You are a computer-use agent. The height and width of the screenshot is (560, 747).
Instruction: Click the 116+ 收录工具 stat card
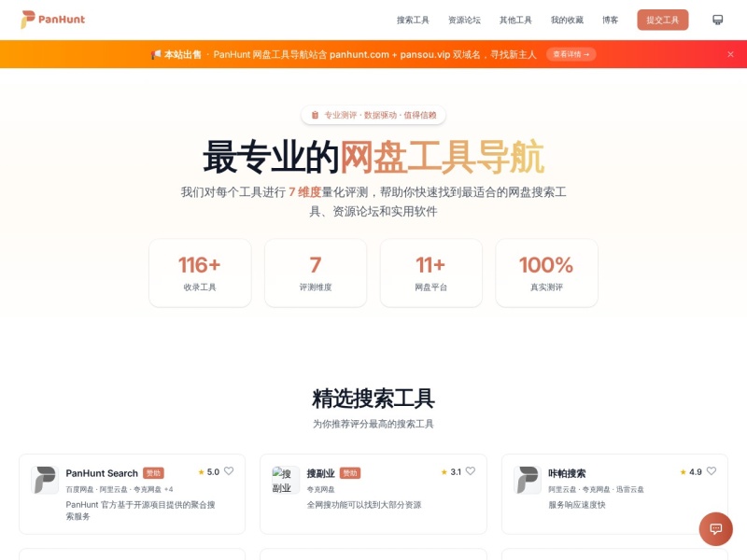[200, 273]
